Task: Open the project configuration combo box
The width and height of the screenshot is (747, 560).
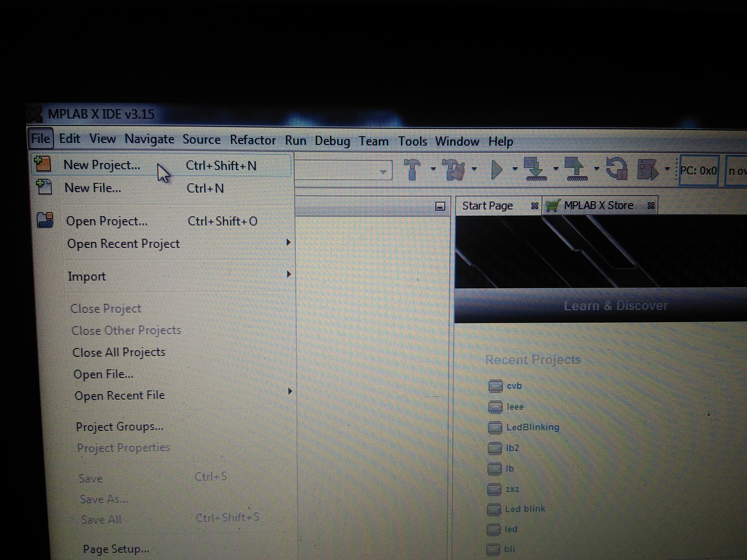Action: [x=383, y=172]
